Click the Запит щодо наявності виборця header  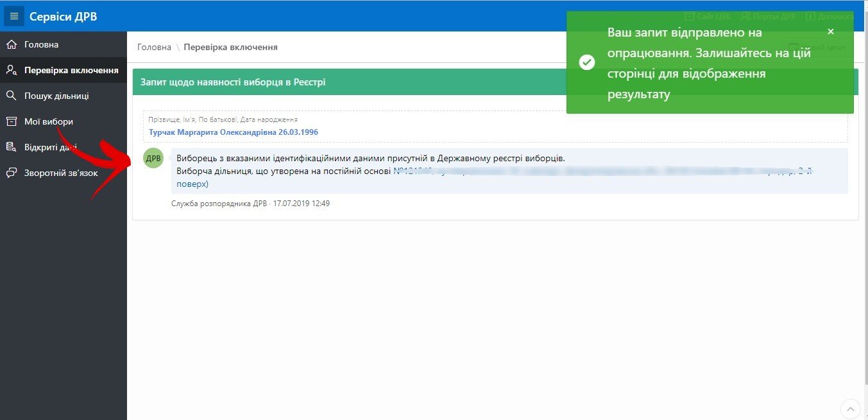[233, 82]
